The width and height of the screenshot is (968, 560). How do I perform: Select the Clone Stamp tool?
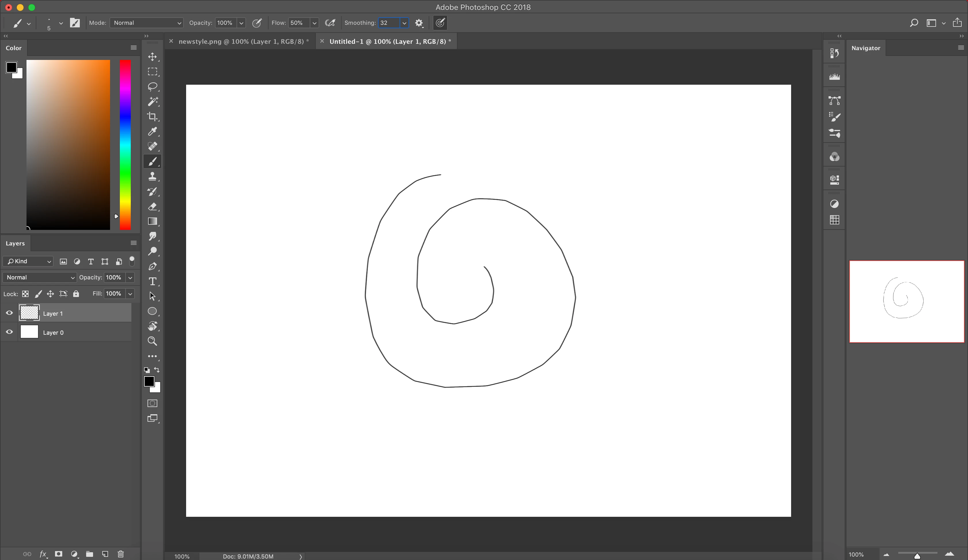[x=152, y=176]
